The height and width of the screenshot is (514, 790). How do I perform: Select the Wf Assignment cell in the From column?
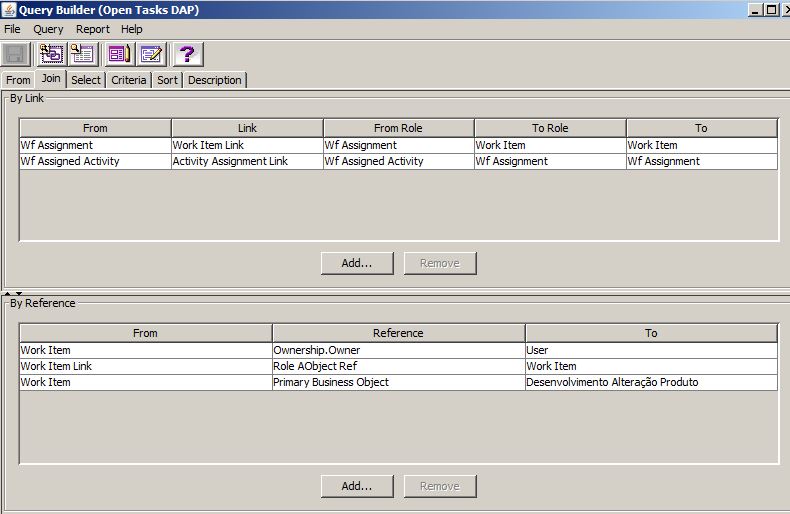point(95,145)
